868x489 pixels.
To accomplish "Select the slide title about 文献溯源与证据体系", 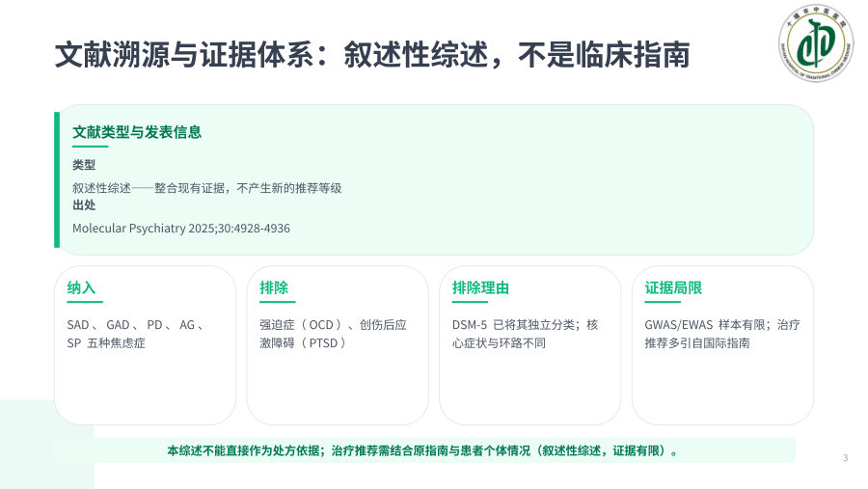I will [x=372, y=54].
